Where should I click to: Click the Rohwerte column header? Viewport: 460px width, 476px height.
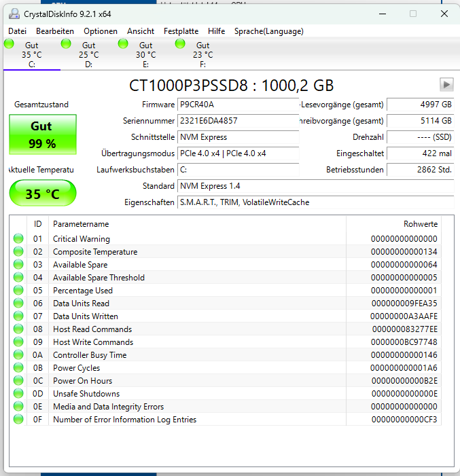[x=394, y=224]
